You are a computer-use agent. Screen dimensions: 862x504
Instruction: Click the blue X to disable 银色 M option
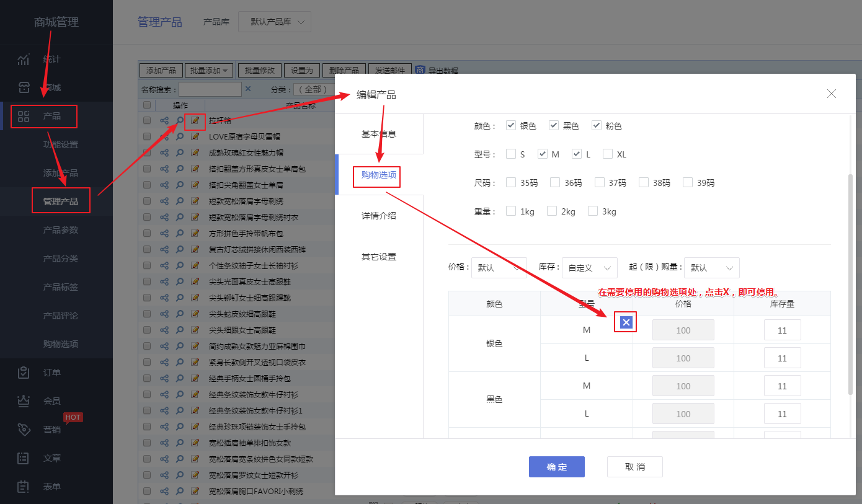coord(626,322)
